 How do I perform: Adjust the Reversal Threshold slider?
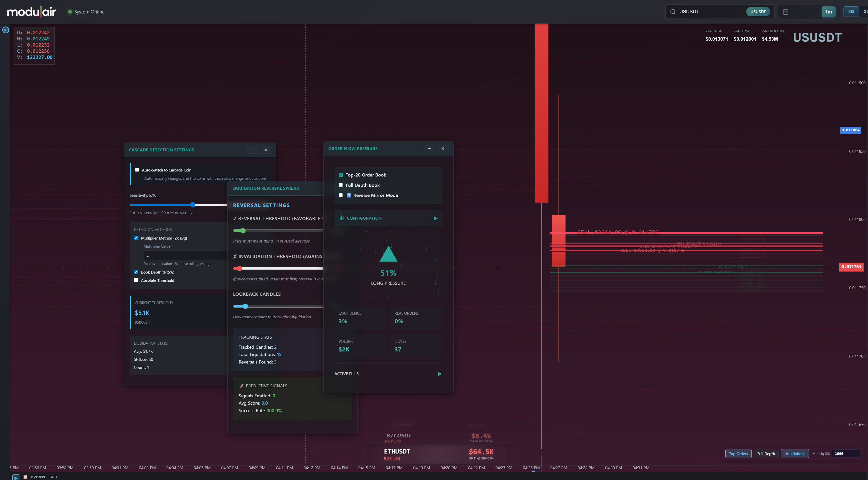pyautogui.click(x=243, y=231)
